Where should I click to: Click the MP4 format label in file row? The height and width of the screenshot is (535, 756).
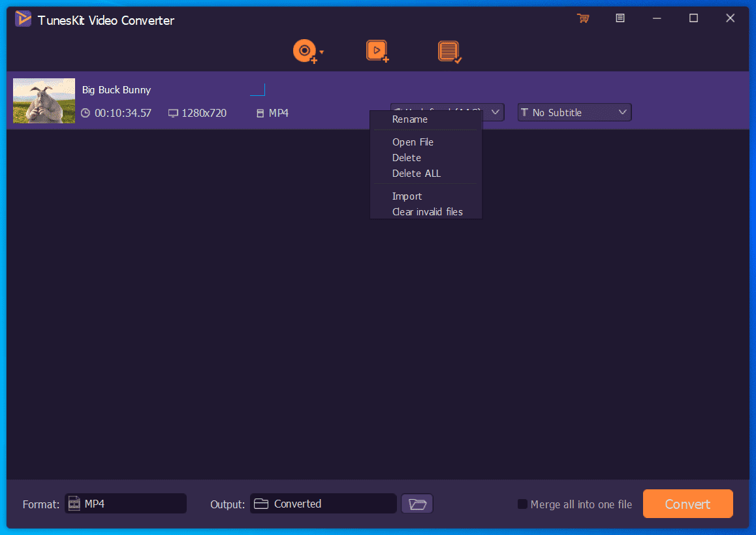pyautogui.click(x=278, y=114)
